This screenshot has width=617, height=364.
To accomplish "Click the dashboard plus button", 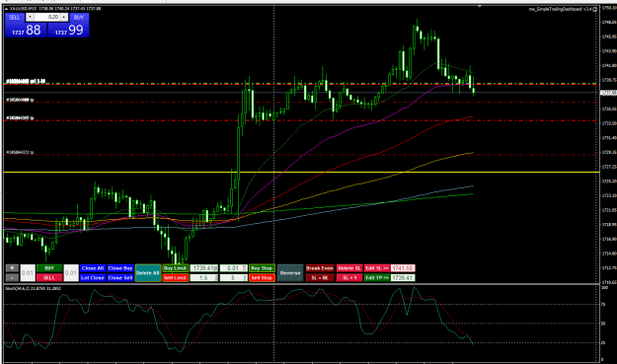I will [x=12, y=268].
